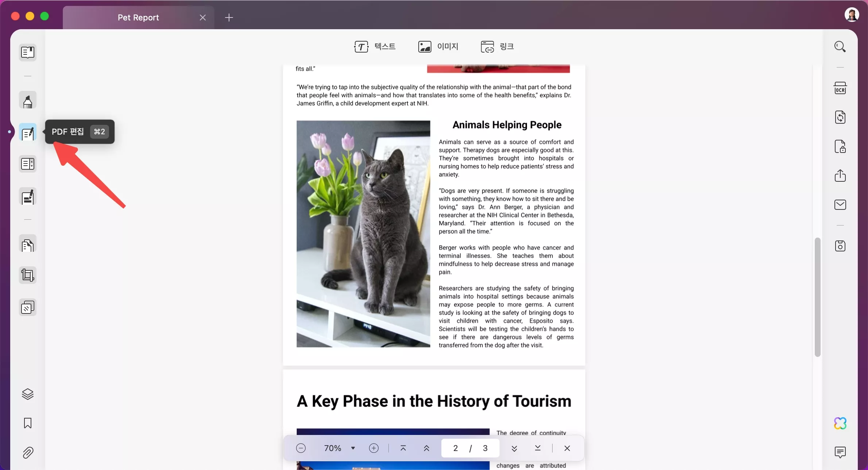Select the Pet Report tab
868x470 pixels.
pos(138,18)
